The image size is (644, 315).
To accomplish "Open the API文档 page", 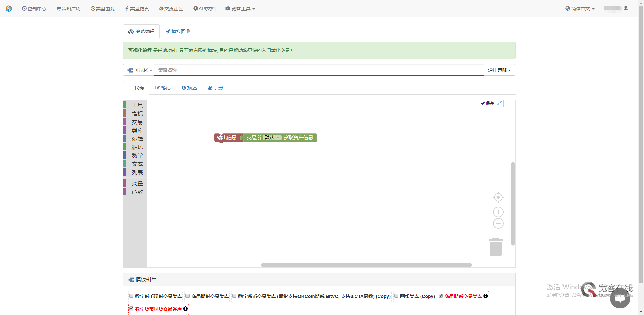I will point(204,8).
